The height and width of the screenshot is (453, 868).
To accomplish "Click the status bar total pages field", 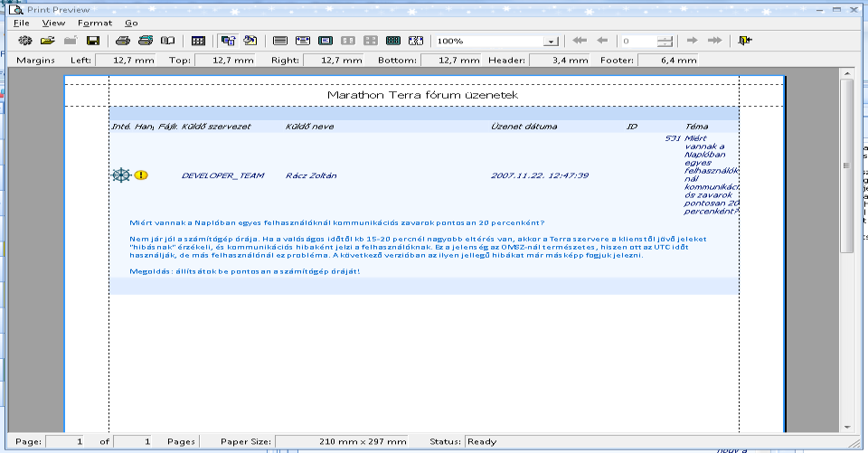I will tap(133, 441).
